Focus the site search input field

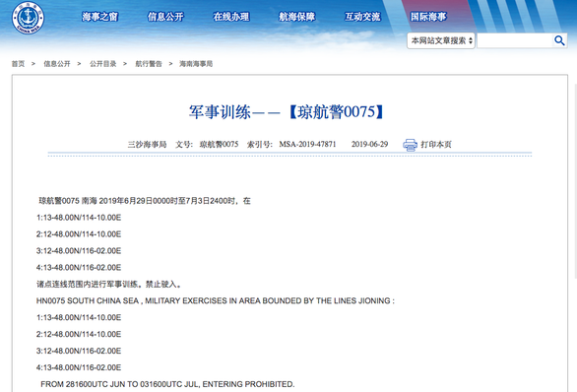tap(515, 40)
